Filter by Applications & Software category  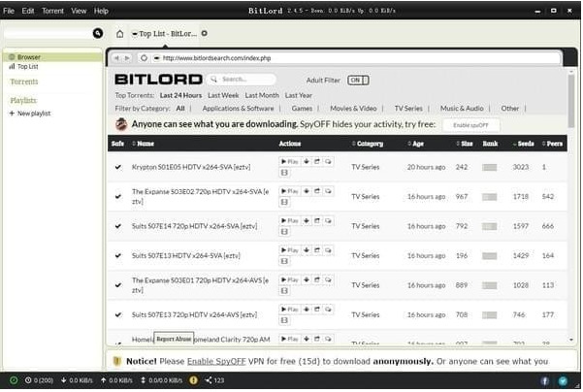click(x=238, y=109)
